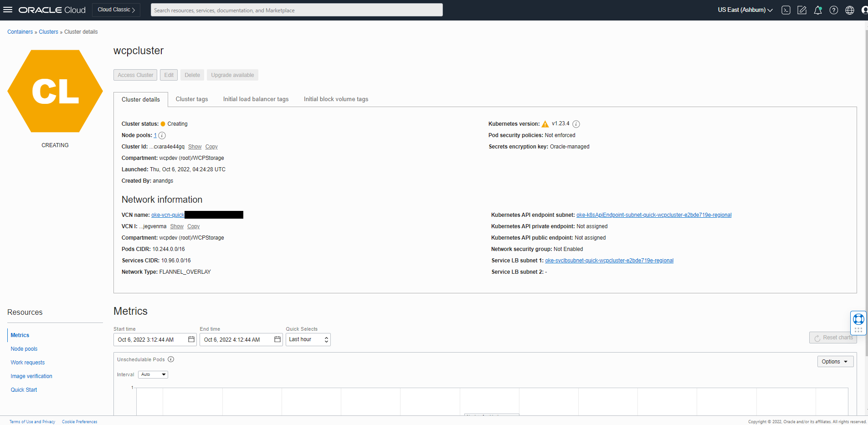The width and height of the screenshot is (868, 425).
Task: Go to Clusters breadcrumb
Action: tap(48, 32)
